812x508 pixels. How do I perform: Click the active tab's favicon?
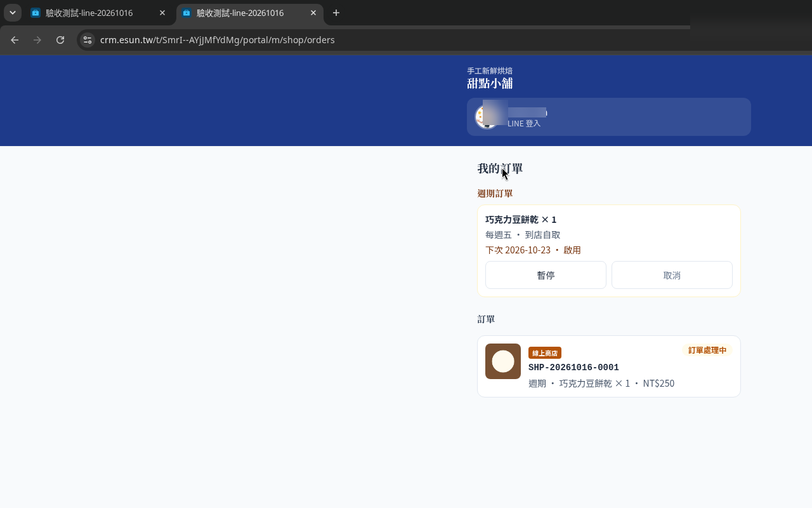[187, 13]
